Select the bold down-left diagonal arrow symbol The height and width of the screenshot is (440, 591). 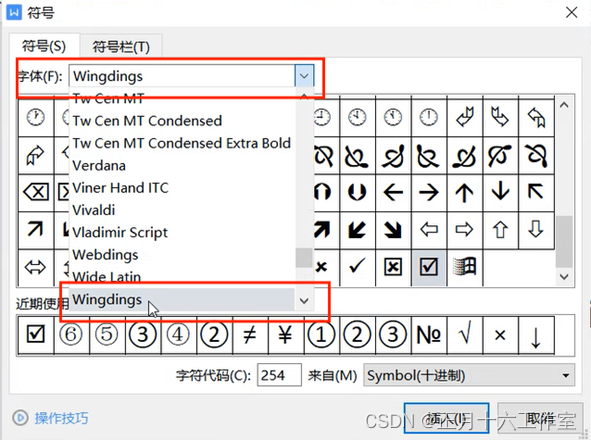pos(357,230)
